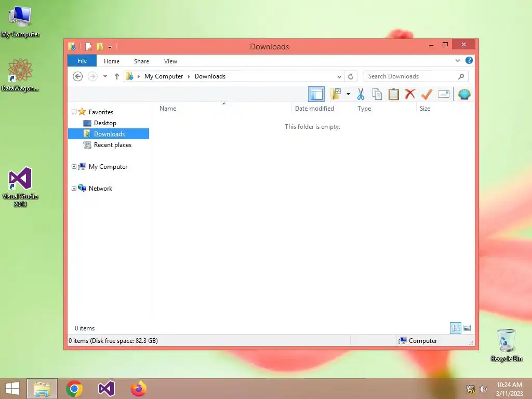Click the orange checkmark Properties icon
This screenshot has height=399, width=532.
point(427,94)
